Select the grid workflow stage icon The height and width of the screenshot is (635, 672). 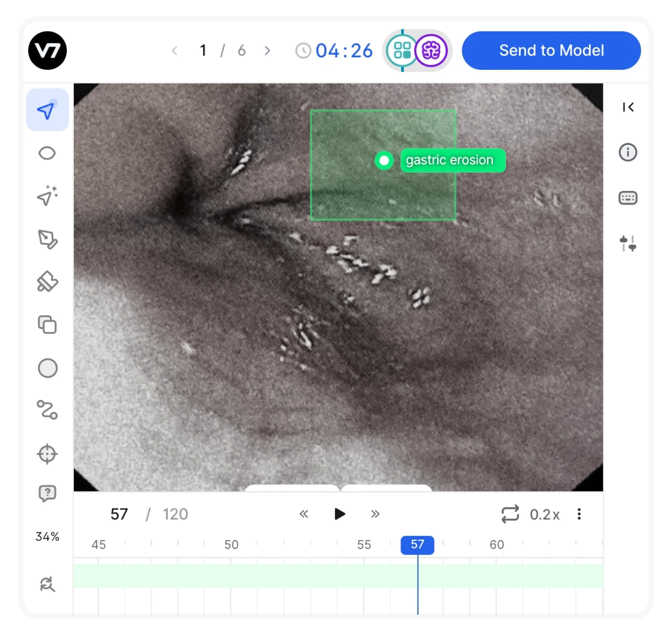(402, 51)
